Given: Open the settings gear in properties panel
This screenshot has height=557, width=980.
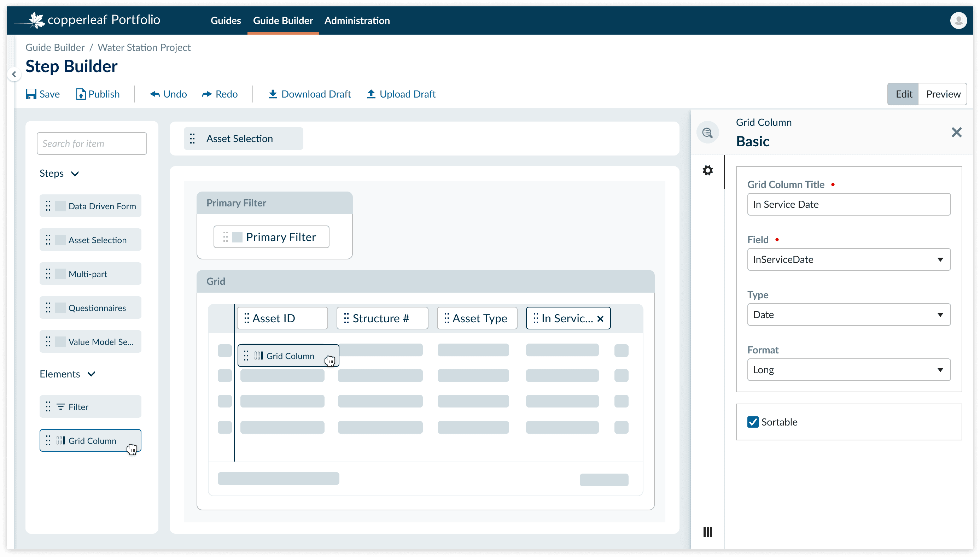Looking at the screenshot, I should click(707, 170).
